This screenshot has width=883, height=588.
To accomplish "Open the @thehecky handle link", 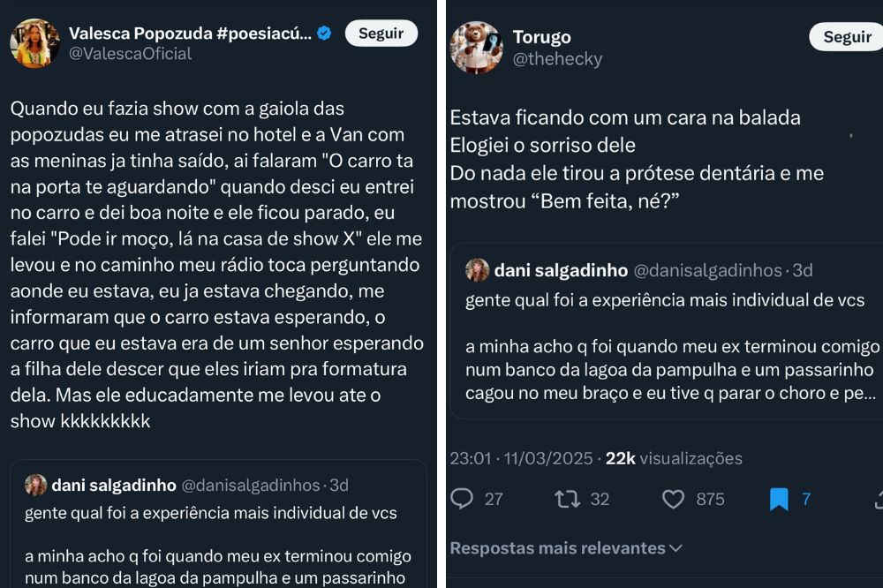I will (557, 59).
